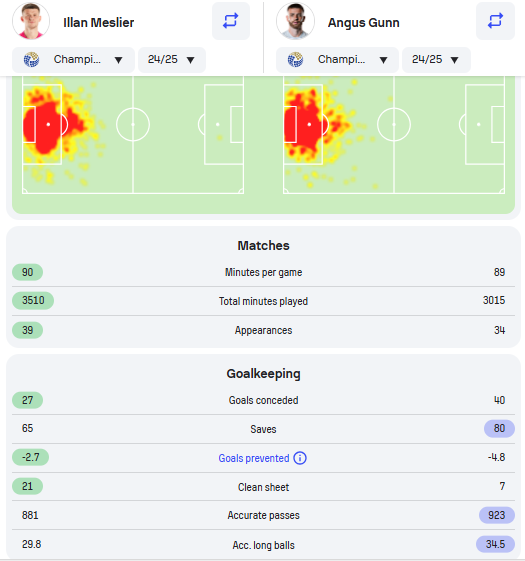The width and height of the screenshot is (525, 561).
Task: Click Angus Gunn's heatmap pitch
Action: [394, 135]
